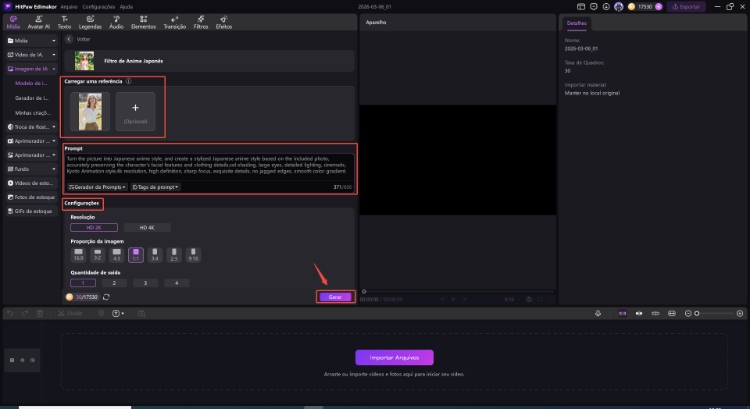750x409 pixels.
Task: Open the Elementos panel
Action: click(144, 22)
